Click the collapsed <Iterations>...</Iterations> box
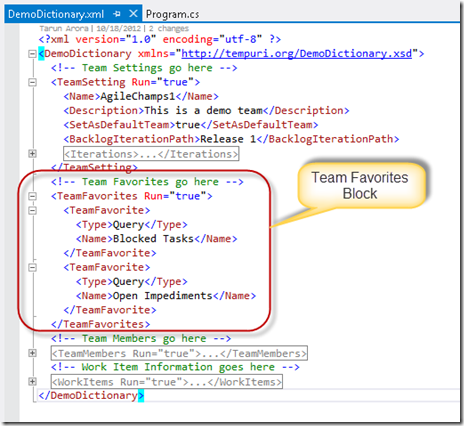 tap(151, 154)
